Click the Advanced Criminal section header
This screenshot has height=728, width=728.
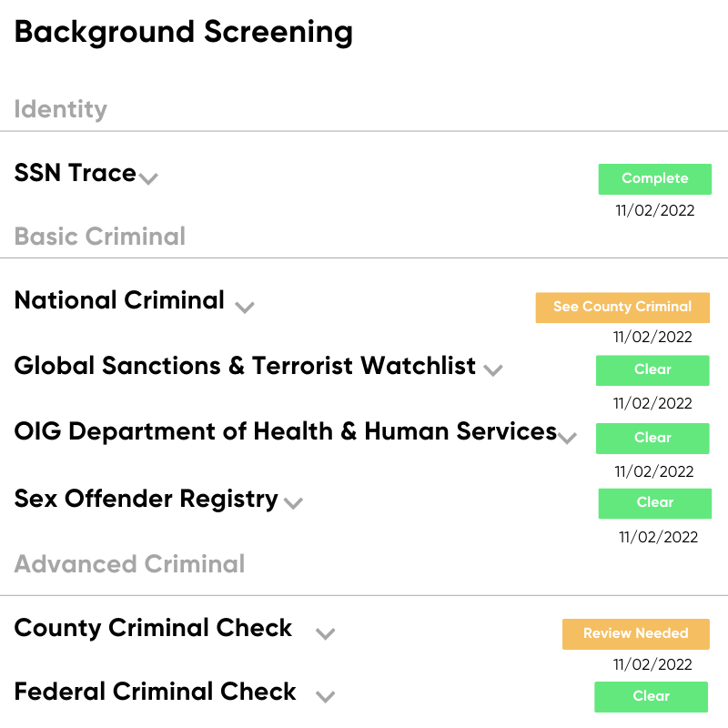[x=129, y=564]
